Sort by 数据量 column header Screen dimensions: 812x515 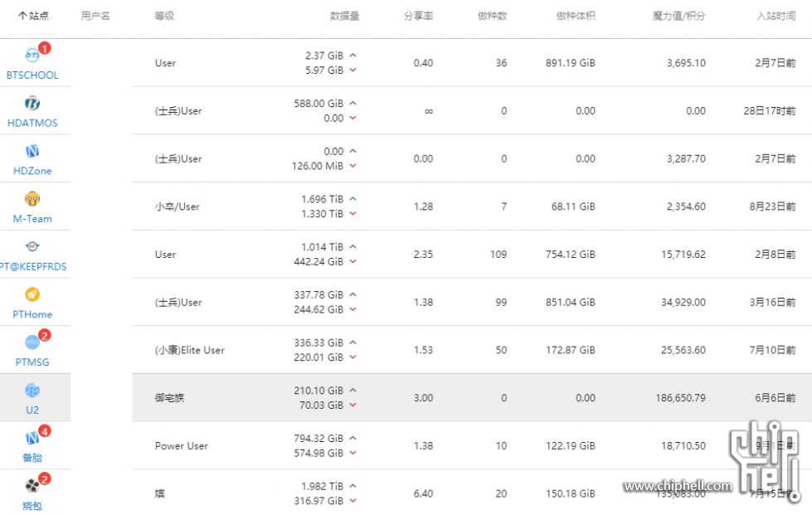[x=344, y=16]
